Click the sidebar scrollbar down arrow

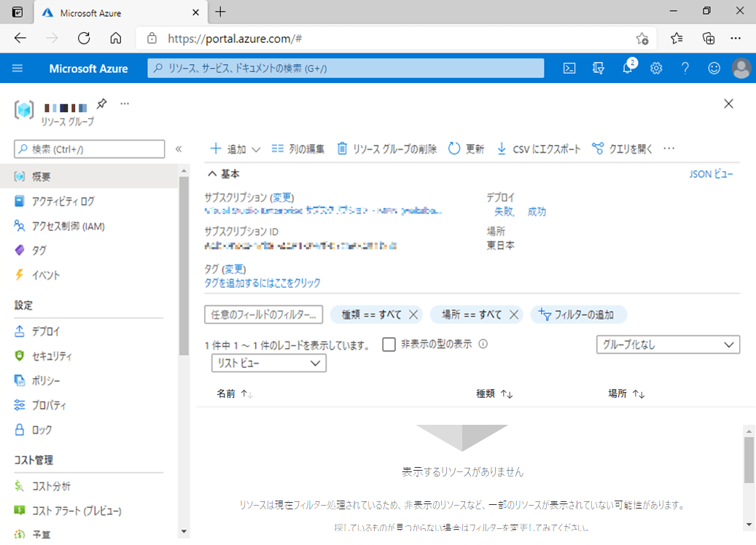coord(184,531)
